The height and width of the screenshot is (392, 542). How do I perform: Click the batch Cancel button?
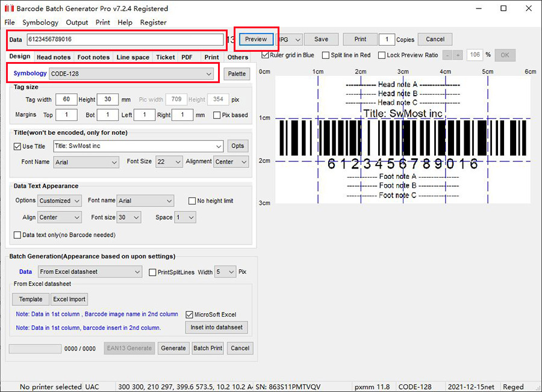click(x=240, y=349)
